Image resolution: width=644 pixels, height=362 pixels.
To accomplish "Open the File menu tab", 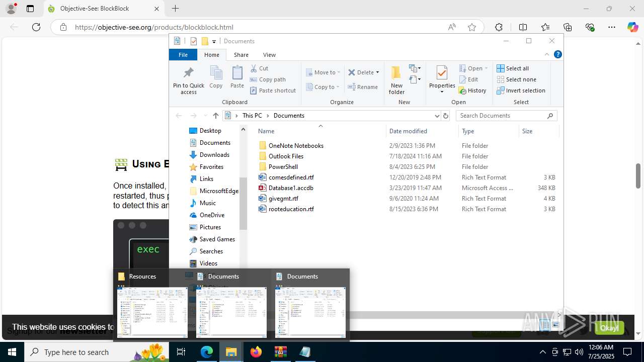I will (x=183, y=55).
